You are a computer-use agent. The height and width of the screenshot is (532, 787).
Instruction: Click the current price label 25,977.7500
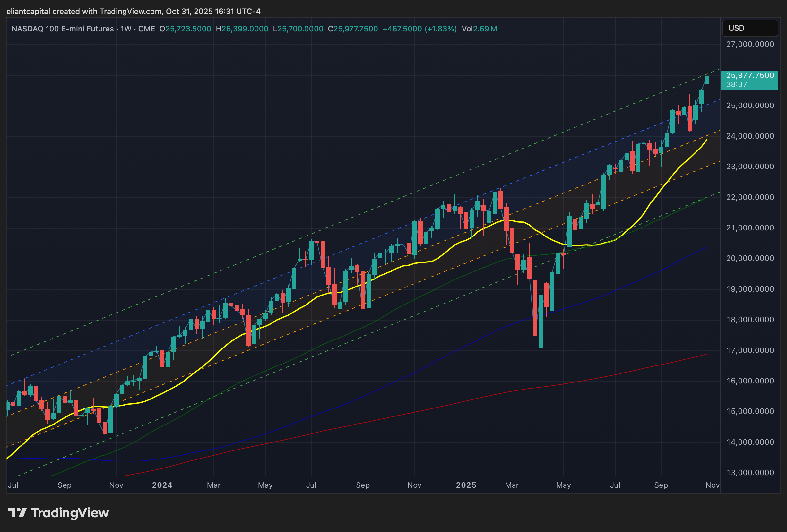click(x=750, y=75)
